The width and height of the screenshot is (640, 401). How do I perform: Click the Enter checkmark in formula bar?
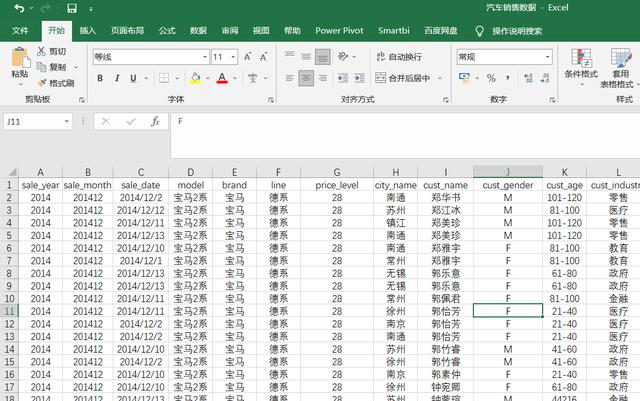131,122
